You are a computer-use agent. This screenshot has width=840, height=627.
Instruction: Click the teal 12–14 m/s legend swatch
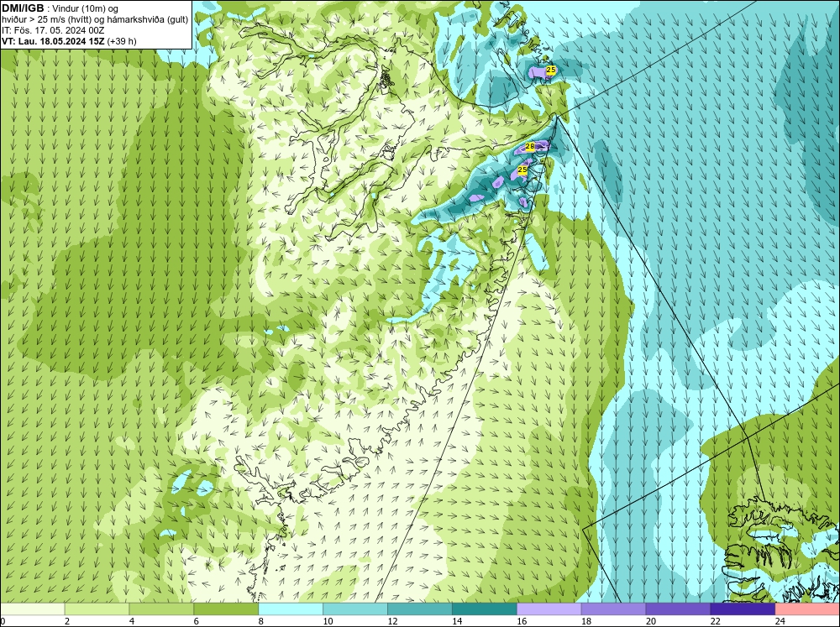point(419,609)
